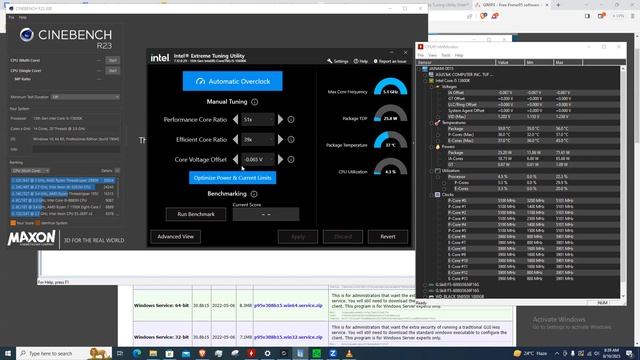640x360 pixels.
Task: Click the Package Temperature gauge
Action: point(390,140)
